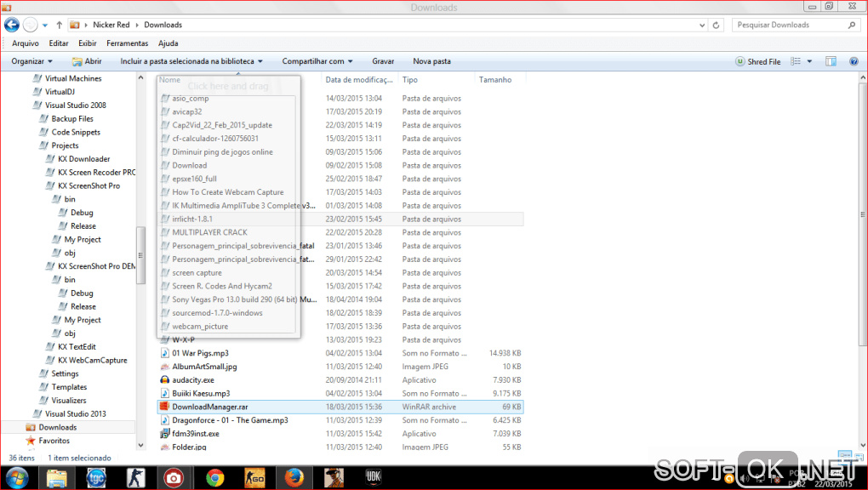Open Incluir a pasta selecionada na biblioteca menu
This screenshot has height=490, width=868.
[x=191, y=61]
